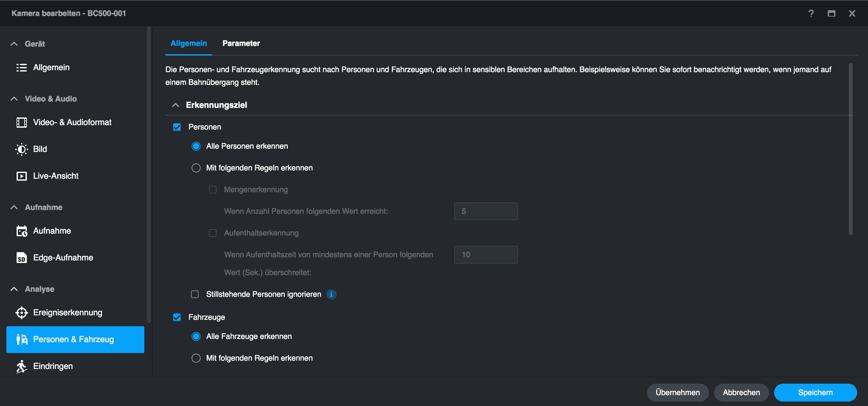
Task: Click the Aufenthaltszeit value field showing 10
Action: (485, 255)
